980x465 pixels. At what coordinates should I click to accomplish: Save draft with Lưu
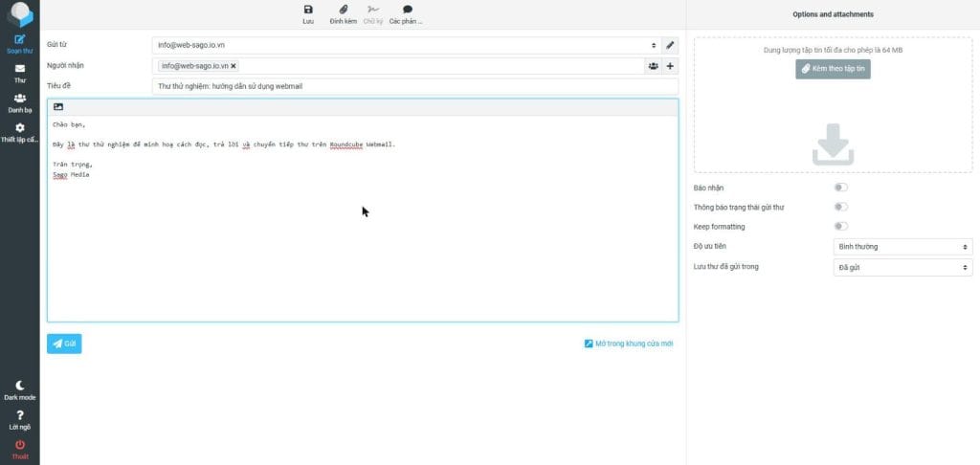[307, 14]
